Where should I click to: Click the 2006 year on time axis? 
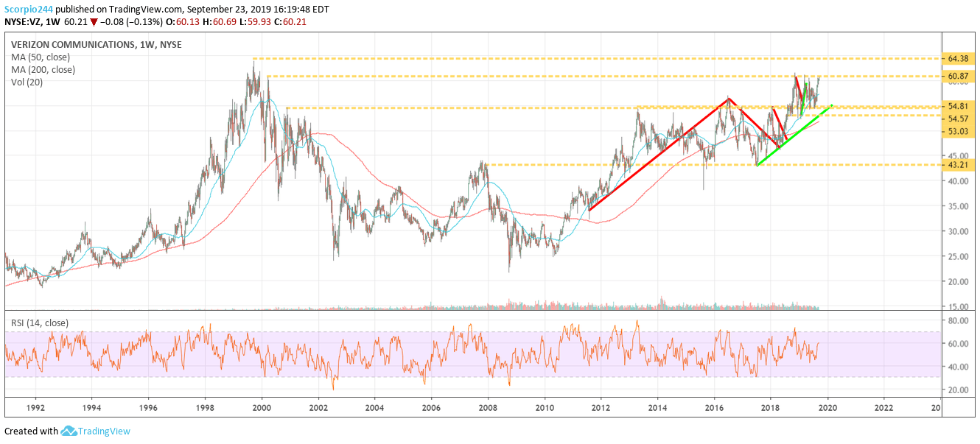(431, 407)
